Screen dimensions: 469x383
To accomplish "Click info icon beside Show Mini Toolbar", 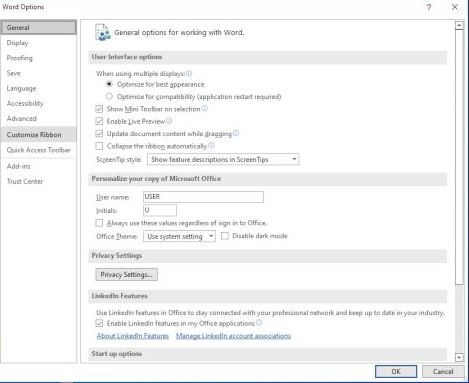I will pyautogui.click(x=204, y=108).
